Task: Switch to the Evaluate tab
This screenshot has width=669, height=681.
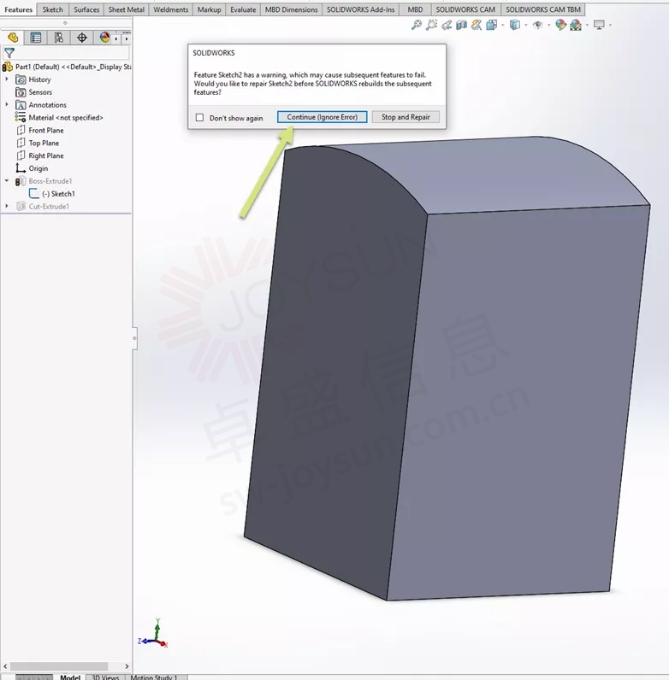Action: tap(243, 10)
